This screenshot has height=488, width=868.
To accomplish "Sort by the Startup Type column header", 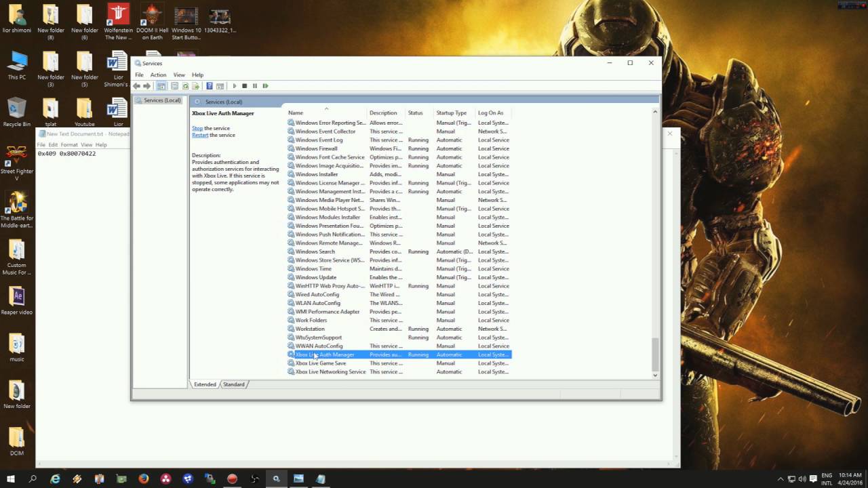I will [x=454, y=113].
